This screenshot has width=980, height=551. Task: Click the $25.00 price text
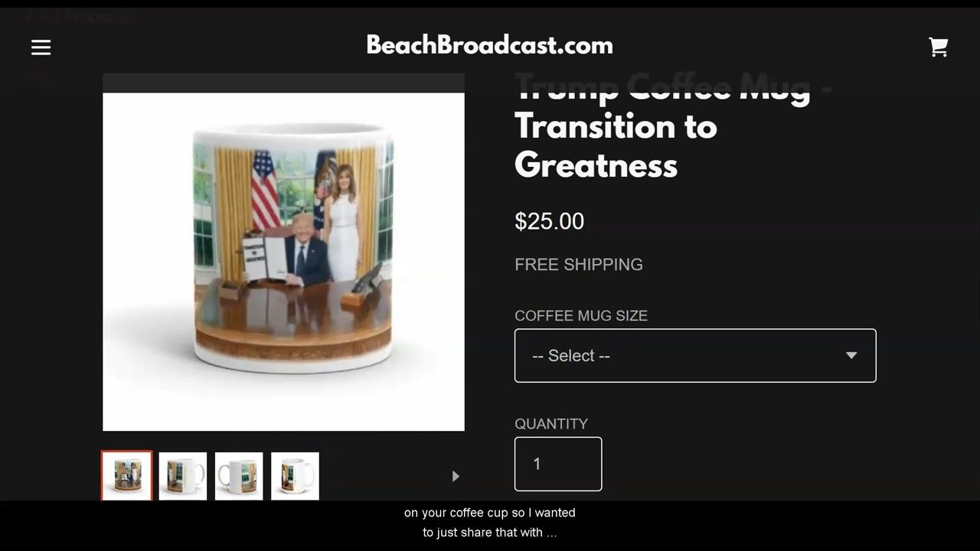[549, 221]
